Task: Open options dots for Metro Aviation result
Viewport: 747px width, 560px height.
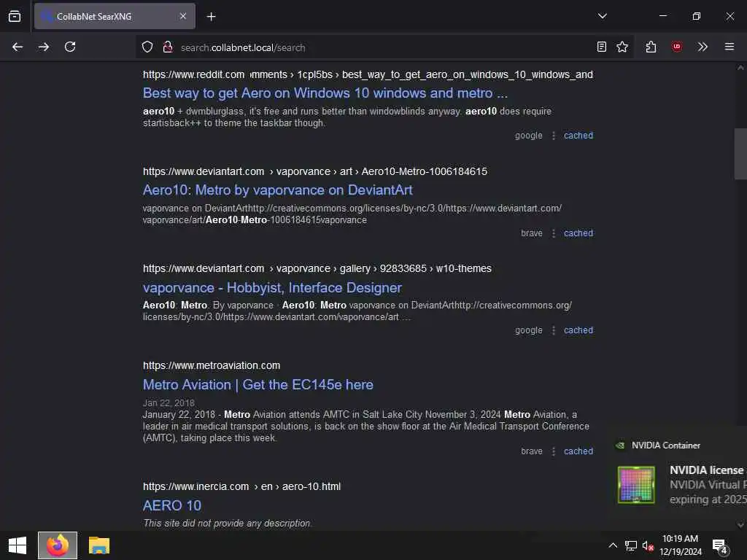Action: point(553,451)
